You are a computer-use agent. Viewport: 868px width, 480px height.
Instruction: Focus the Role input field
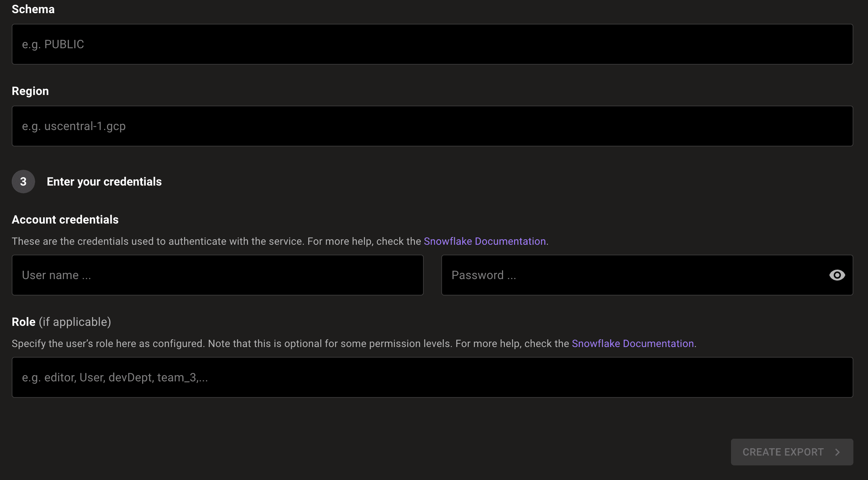(432, 377)
